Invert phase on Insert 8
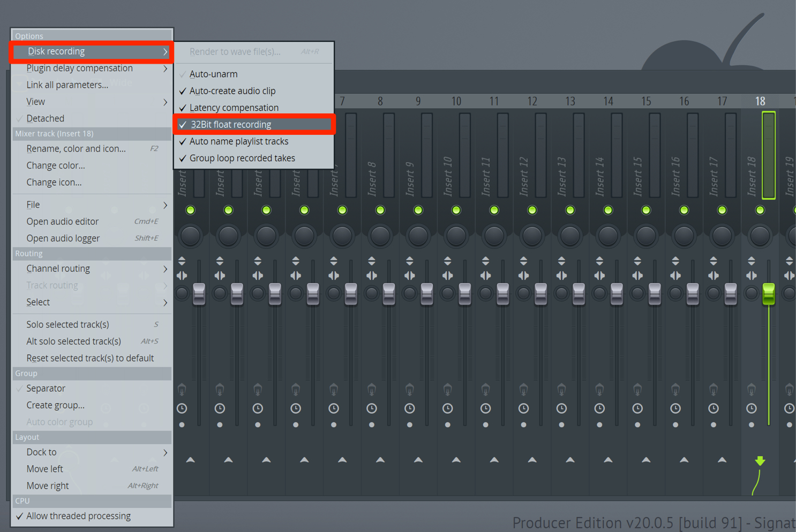This screenshot has height=532, width=796. pos(372,261)
